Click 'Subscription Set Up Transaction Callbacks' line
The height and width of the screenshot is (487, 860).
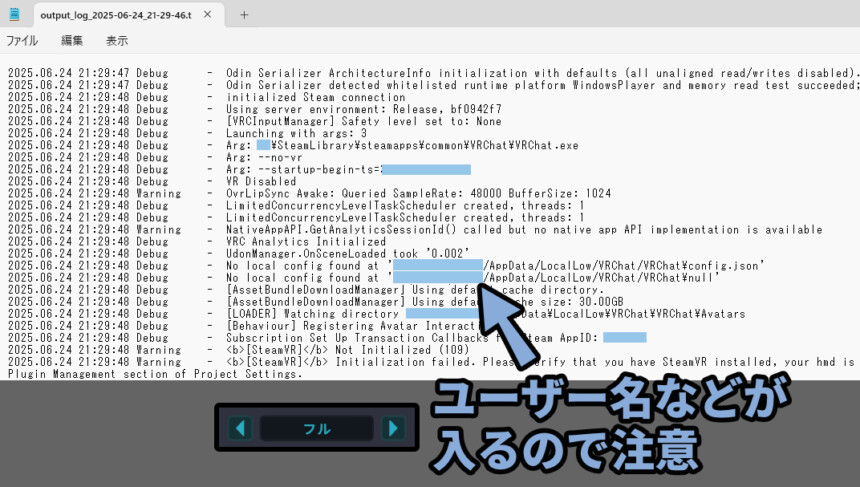(327, 338)
